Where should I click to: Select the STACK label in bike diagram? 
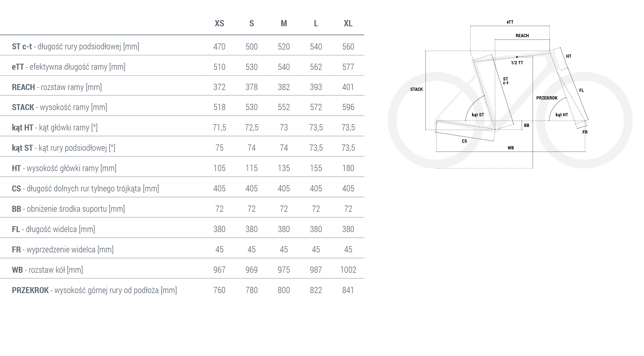[416, 89]
